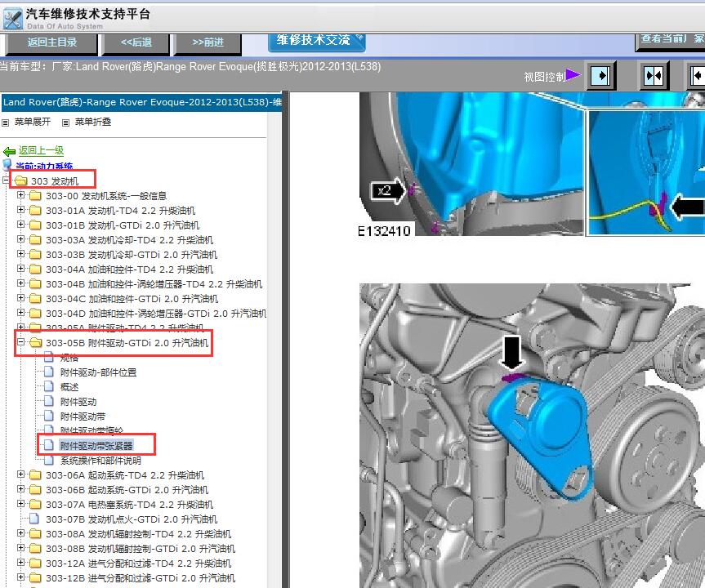Click the 汽车维修技术支持平台 logo icon
Viewport: 705px width, 588px height.
pyautogui.click(x=12, y=19)
